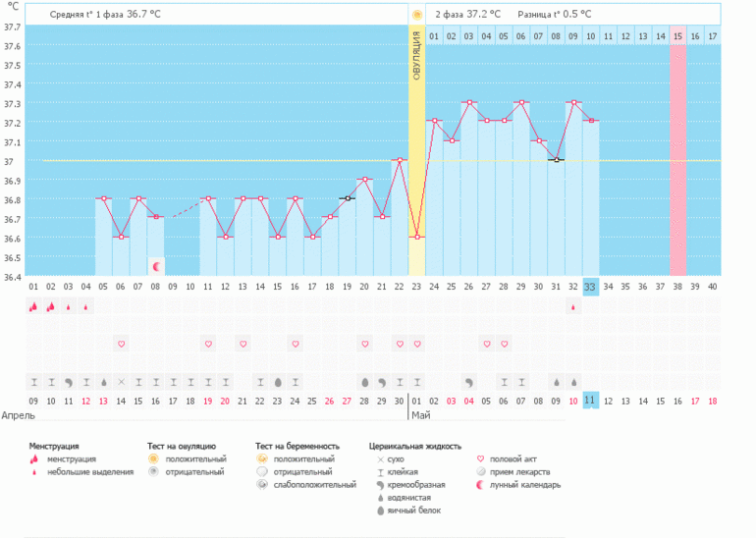Select the яичный белок legend icon
This screenshot has width=756, height=538.
380,511
